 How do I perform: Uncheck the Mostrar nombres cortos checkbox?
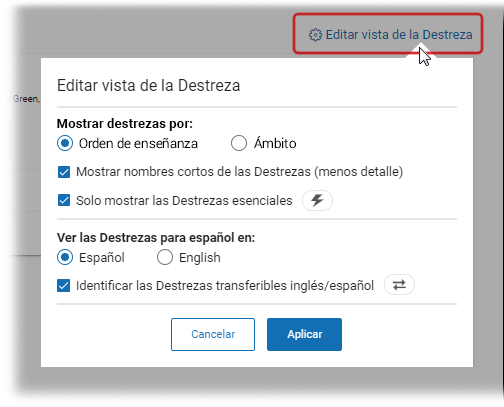(x=64, y=172)
